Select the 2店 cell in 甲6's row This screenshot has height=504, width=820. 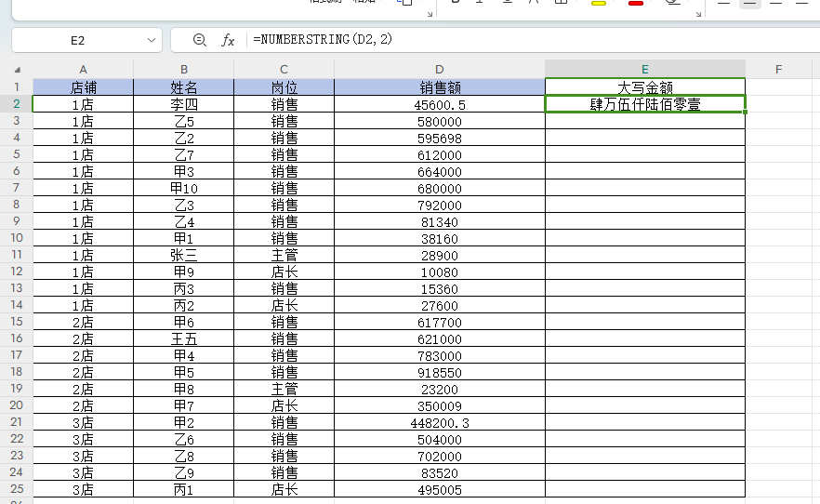pyautogui.click(x=83, y=322)
